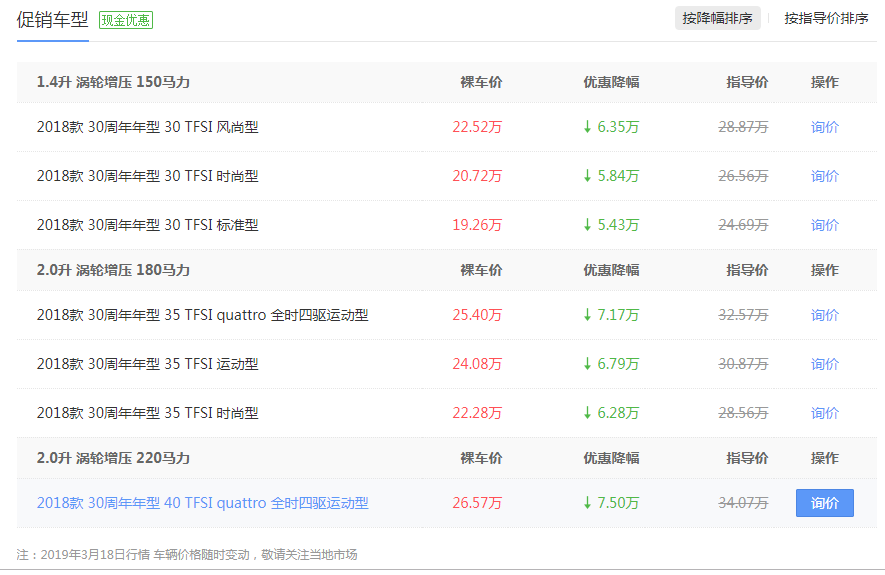Click the 25.40万 bare car price

pos(477,315)
